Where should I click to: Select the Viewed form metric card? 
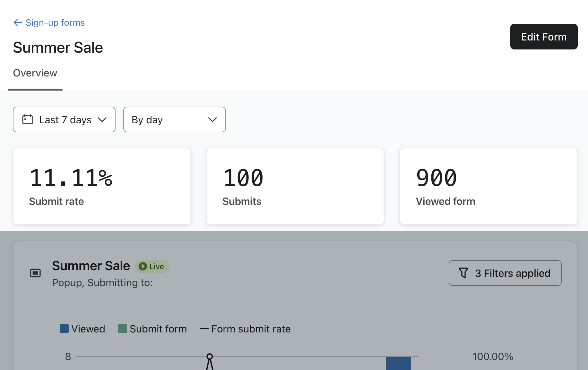coord(488,186)
